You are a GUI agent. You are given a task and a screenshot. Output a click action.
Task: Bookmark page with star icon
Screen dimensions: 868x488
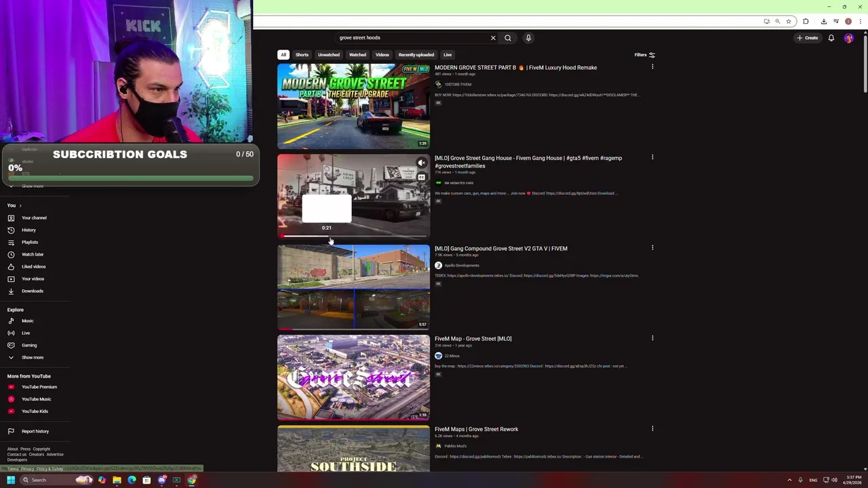coord(788,21)
